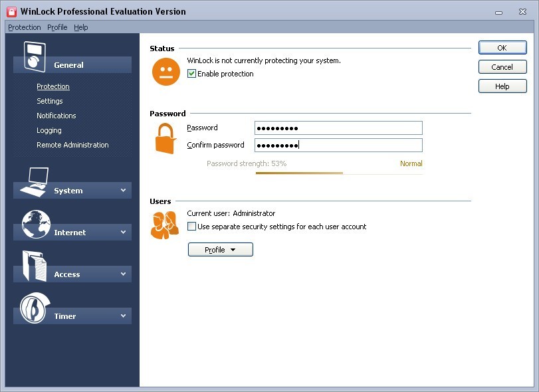539x392 pixels.
Task: Expand the Internet section chevron
Action: pyautogui.click(x=123, y=232)
